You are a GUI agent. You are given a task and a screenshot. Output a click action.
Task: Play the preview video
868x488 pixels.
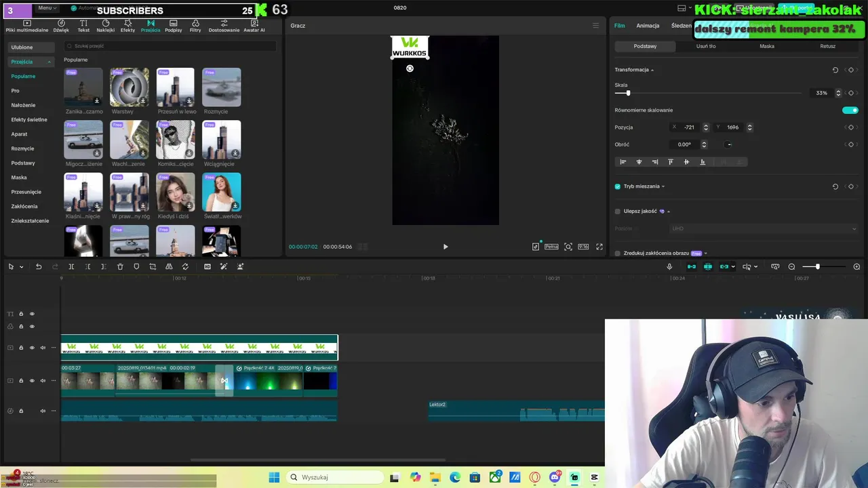(x=446, y=247)
